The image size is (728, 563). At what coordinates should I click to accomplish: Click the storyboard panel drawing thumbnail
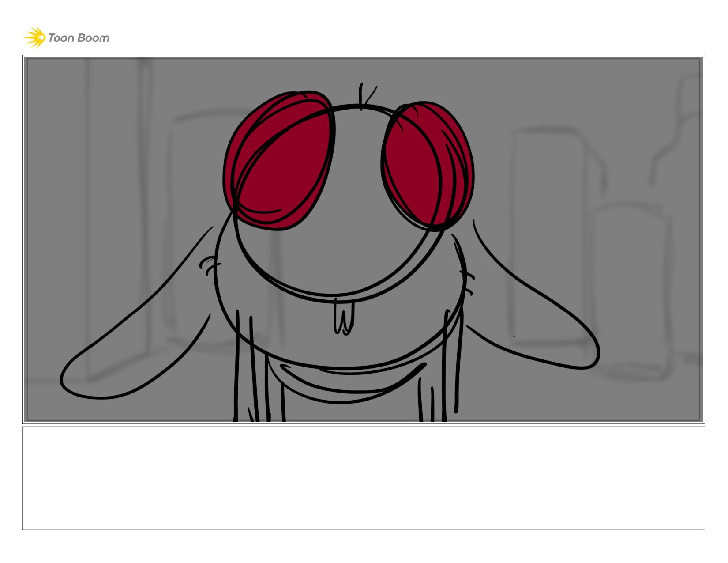(363, 239)
